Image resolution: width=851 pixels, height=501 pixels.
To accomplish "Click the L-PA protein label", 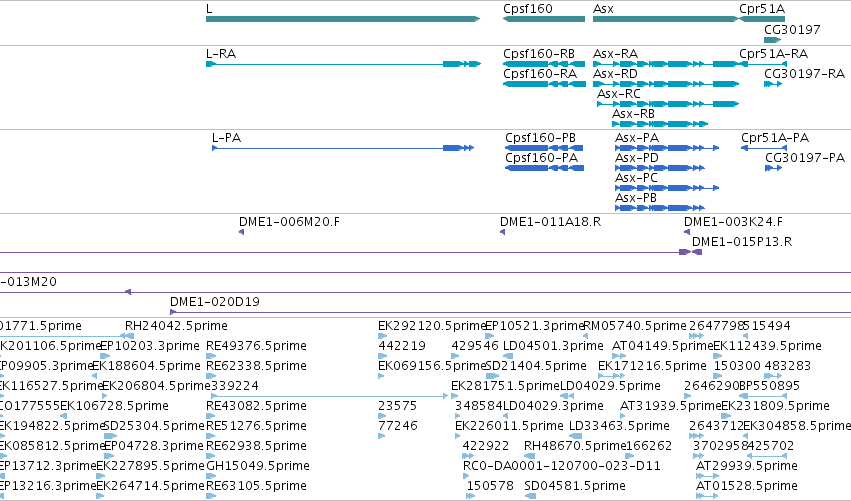I will pyautogui.click(x=226, y=138).
